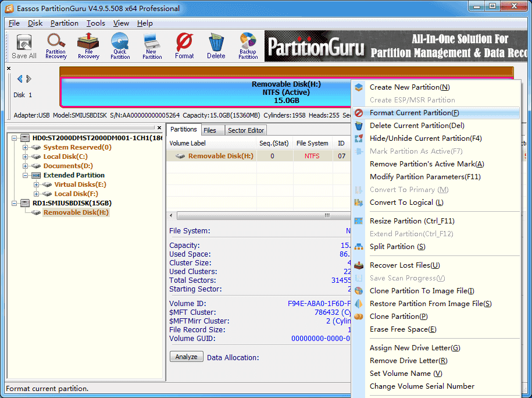Open the File menu
The height and width of the screenshot is (398, 532).
point(14,23)
